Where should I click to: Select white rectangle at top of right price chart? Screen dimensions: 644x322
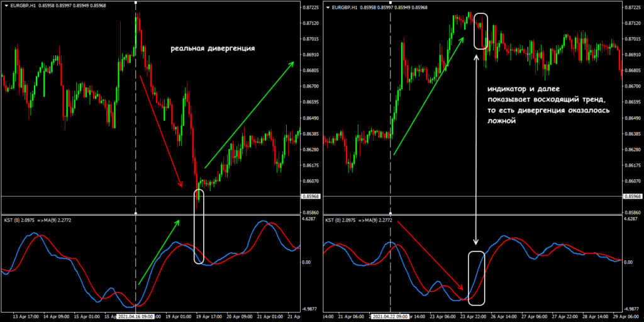point(480,31)
